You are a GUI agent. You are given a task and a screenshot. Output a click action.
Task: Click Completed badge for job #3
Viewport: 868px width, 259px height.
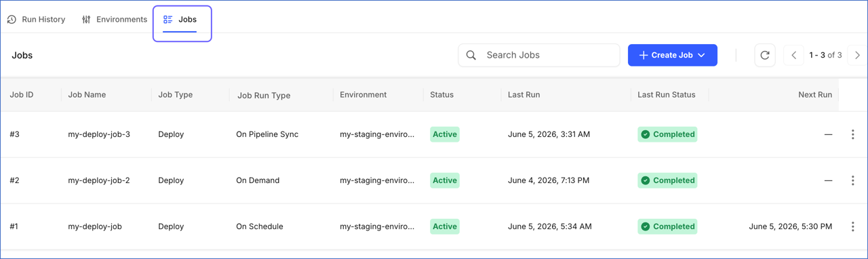click(668, 134)
